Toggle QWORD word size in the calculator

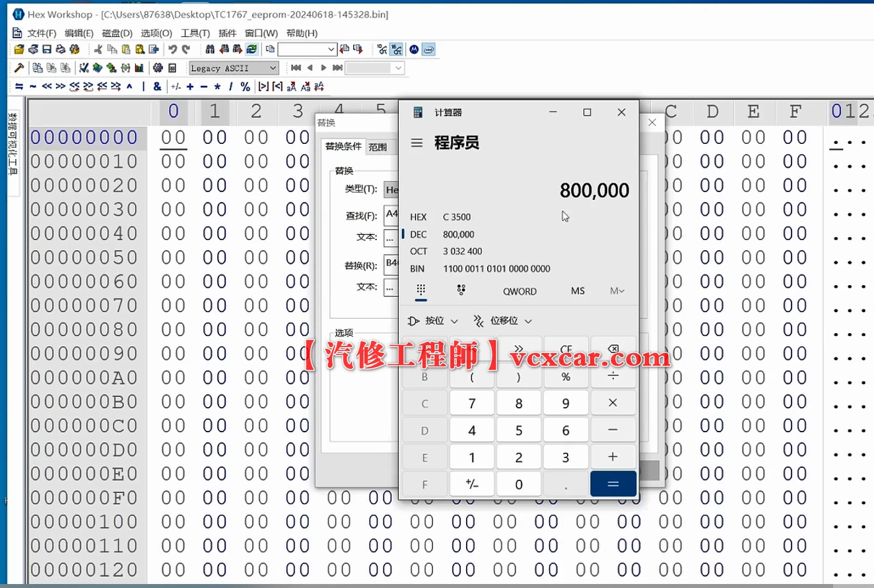(x=520, y=291)
